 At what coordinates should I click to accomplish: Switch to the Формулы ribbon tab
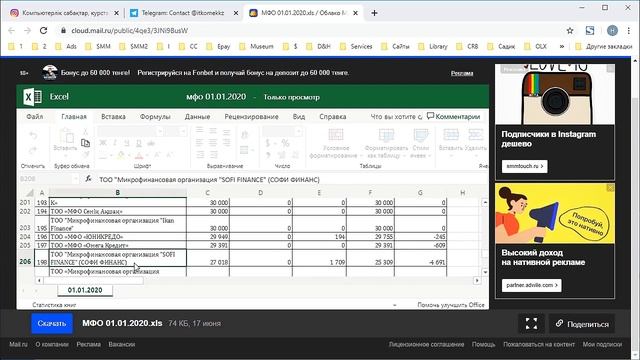click(x=155, y=116)
